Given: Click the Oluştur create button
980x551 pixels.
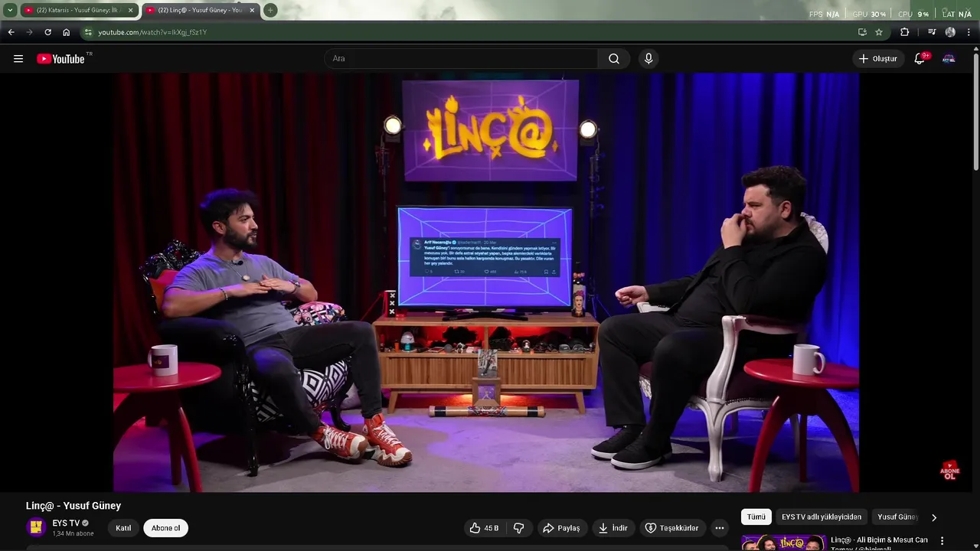Looking at the screenshot, I should [x=877, y=59].
